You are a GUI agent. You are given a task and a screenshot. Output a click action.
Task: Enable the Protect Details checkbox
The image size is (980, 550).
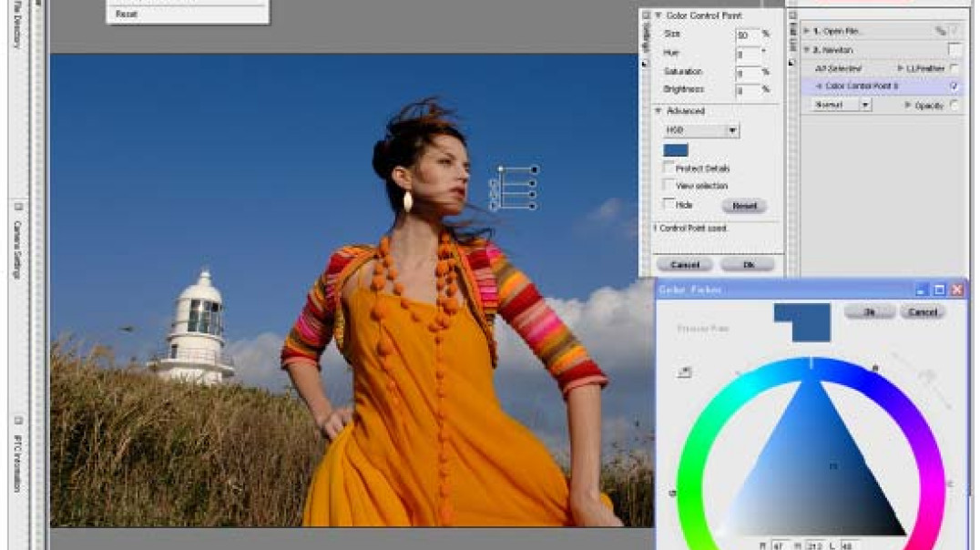pos(669,168)
